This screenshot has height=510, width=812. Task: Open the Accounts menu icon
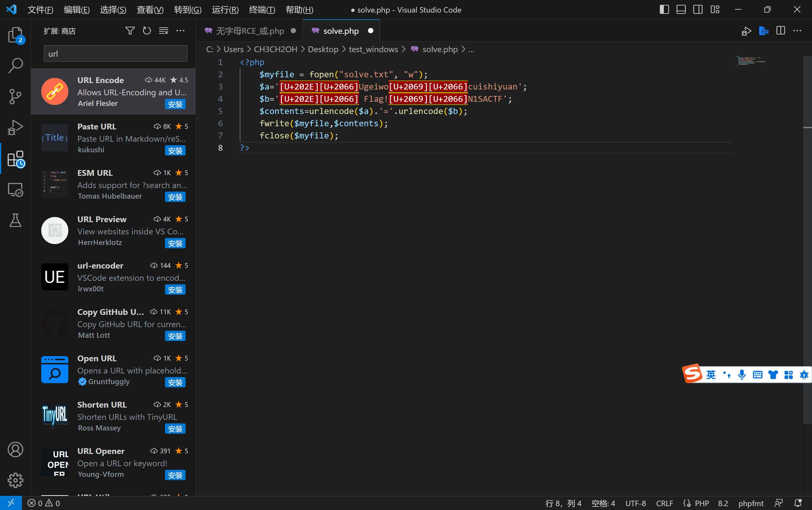(x=15, y=450)
